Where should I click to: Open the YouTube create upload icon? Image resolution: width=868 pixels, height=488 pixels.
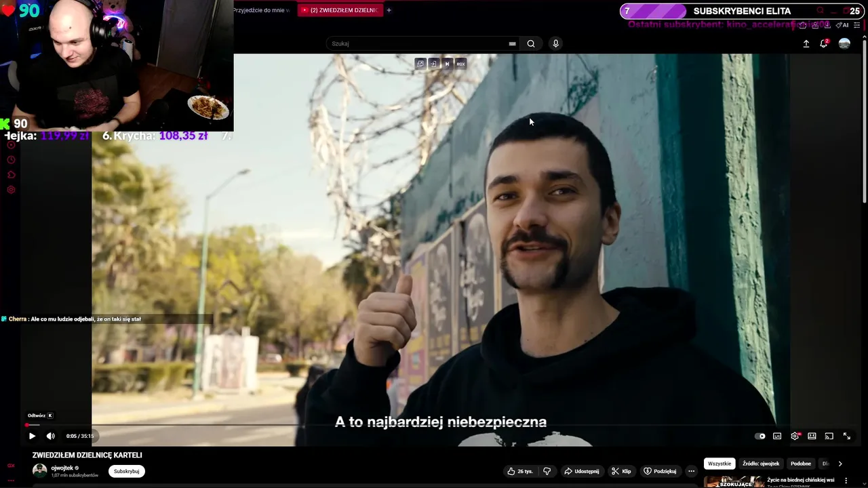pos(806,43)
